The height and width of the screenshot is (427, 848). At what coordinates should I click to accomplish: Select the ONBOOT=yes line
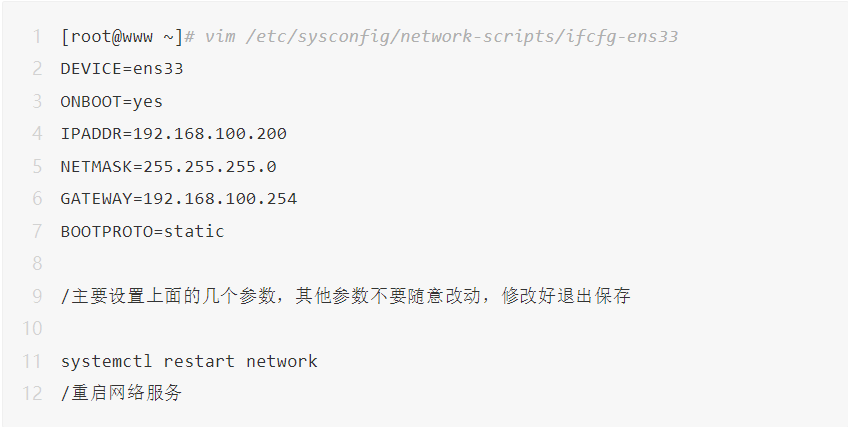(112, 101)
